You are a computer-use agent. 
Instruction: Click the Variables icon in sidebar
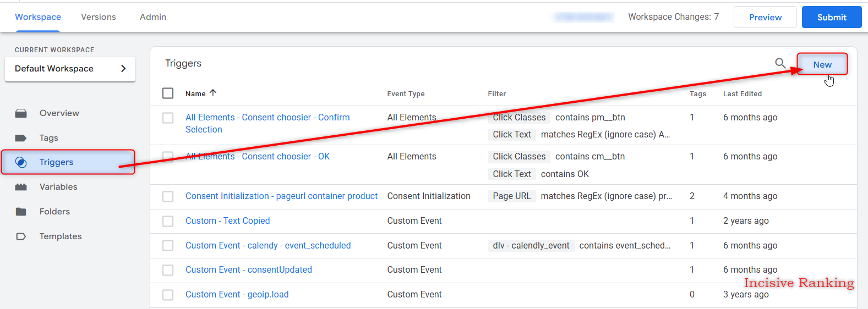tap(21, 187)
